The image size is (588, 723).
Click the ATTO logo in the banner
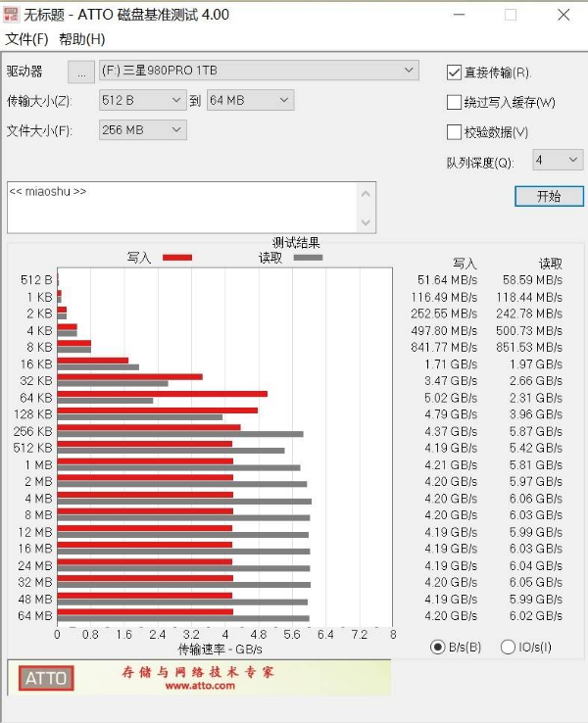46,678
